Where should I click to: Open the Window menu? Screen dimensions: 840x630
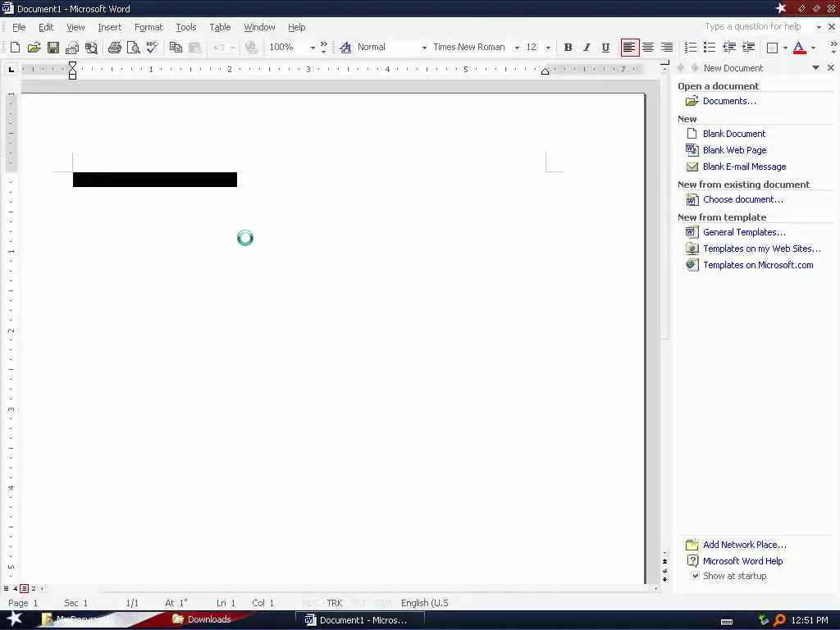click(x=259, y=27)
